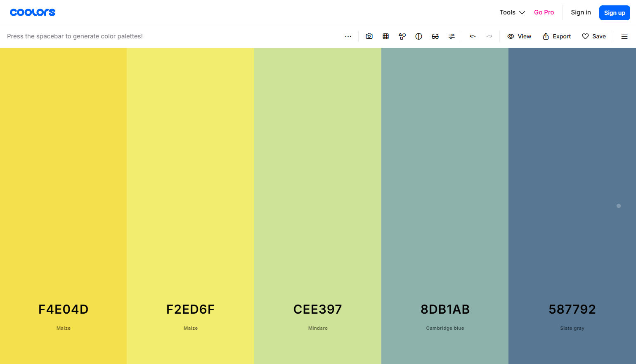Open the palette visualizer grid icon
This screenshot has height=364, width=636.
tap(385, 36)
